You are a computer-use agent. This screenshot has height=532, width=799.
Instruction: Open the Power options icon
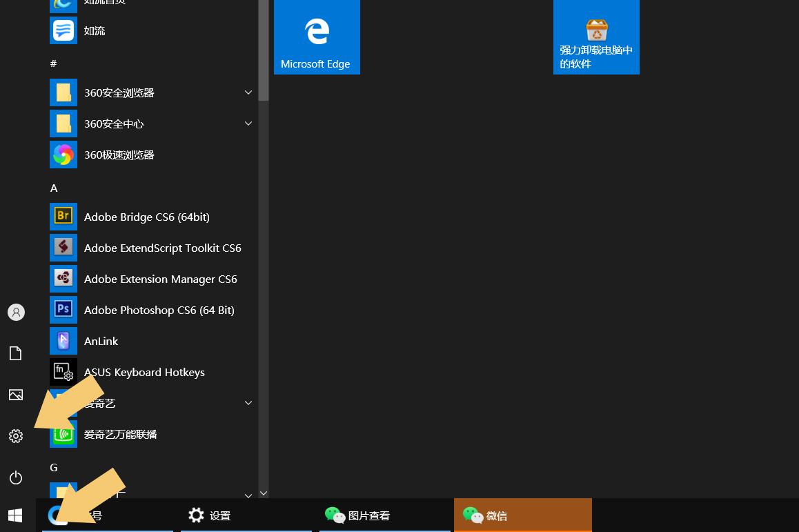coord(16,477)
